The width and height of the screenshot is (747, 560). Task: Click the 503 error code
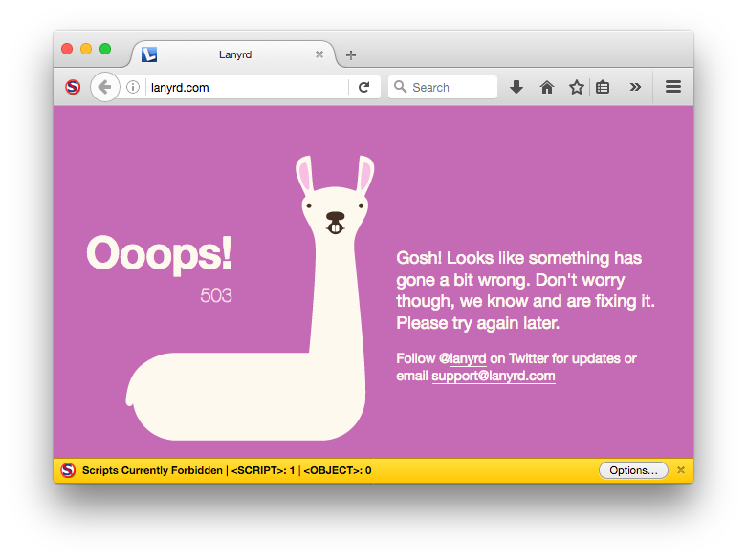tap(216, 295)
